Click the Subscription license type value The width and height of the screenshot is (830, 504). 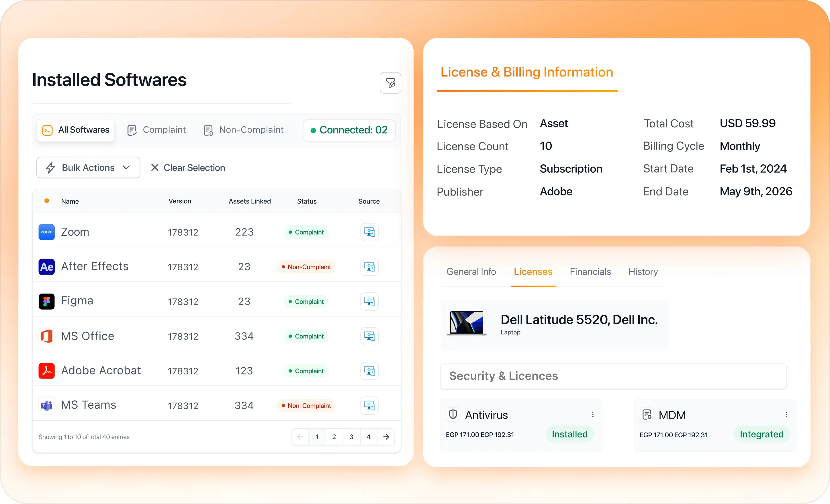tap(571, 169)
